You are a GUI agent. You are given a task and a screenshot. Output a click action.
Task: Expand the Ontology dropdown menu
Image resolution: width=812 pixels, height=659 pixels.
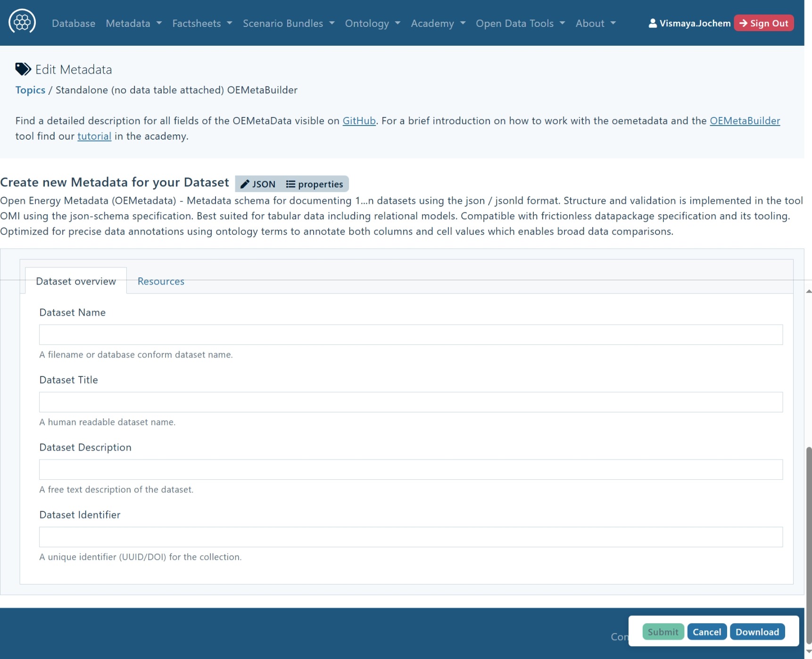click(x=373, y=23)
